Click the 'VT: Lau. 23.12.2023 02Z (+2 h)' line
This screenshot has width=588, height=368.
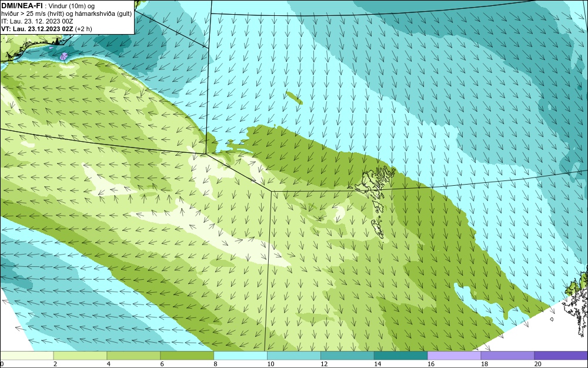[x=46, y=29]
